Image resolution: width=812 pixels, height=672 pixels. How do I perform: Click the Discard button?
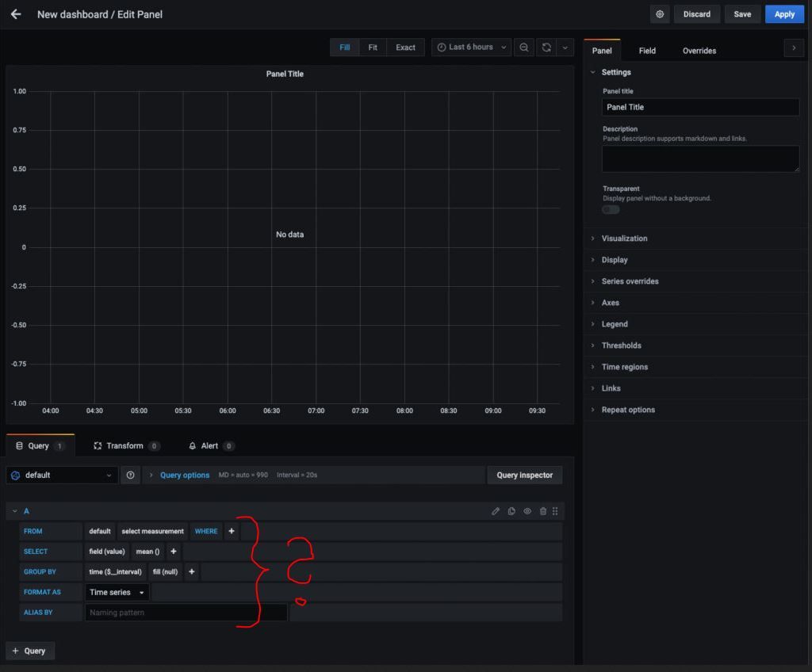(x=696, y=14)
